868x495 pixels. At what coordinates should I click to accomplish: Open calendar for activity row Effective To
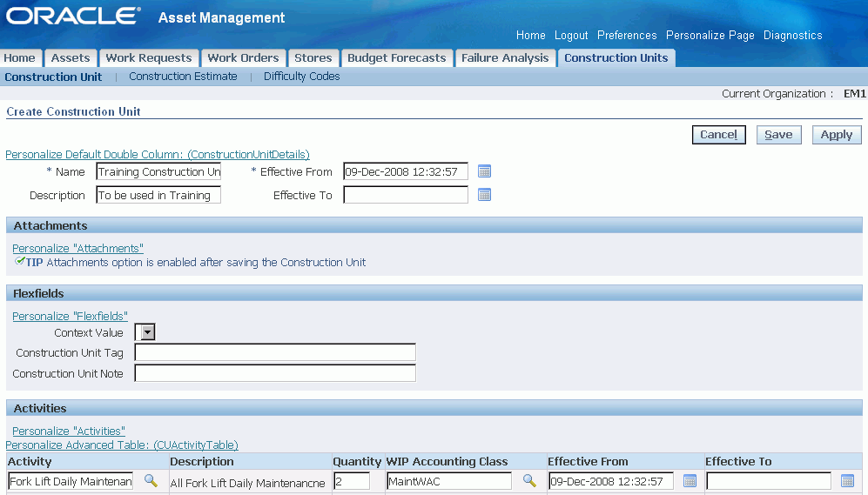tap(847, 480)
